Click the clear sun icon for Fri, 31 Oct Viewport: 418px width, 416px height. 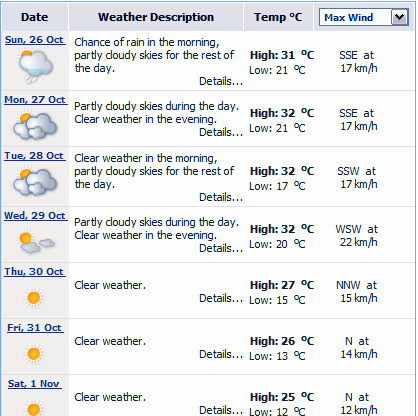[x=34, y=353]
